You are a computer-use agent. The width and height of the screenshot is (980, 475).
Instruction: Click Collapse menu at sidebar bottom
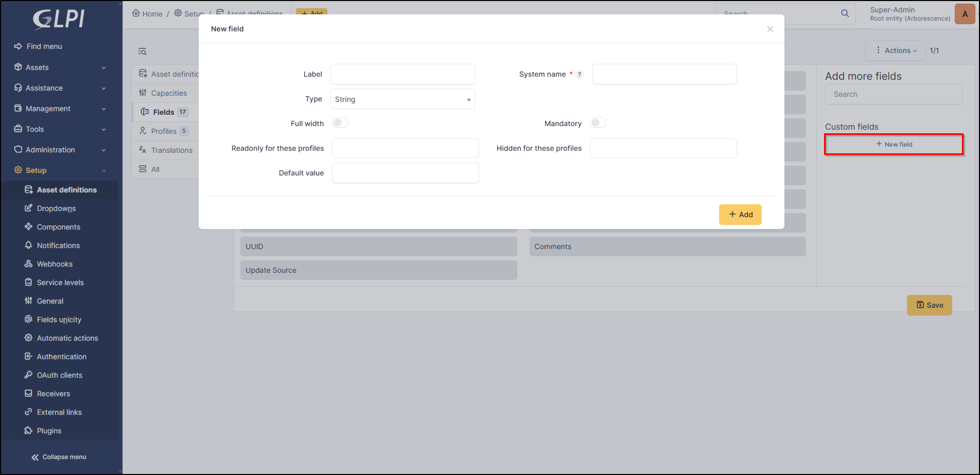tap(59, 457)
